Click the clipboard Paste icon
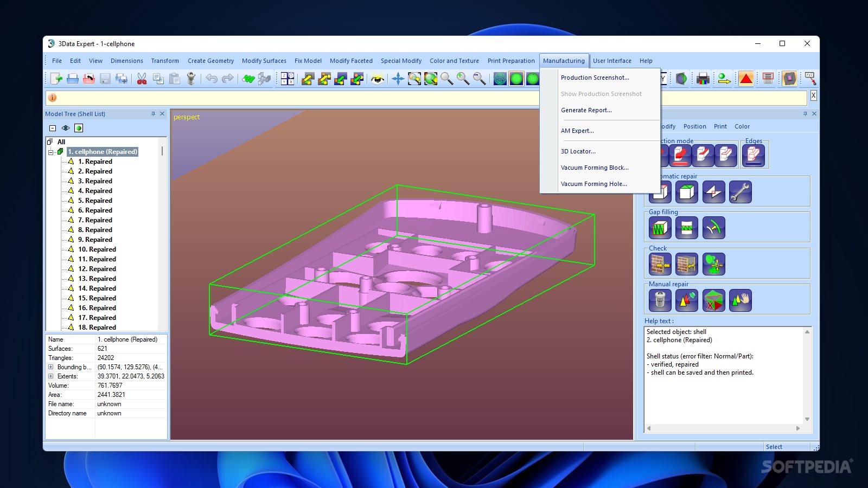Viewport: 868px width, 488px height. point(175,79)
